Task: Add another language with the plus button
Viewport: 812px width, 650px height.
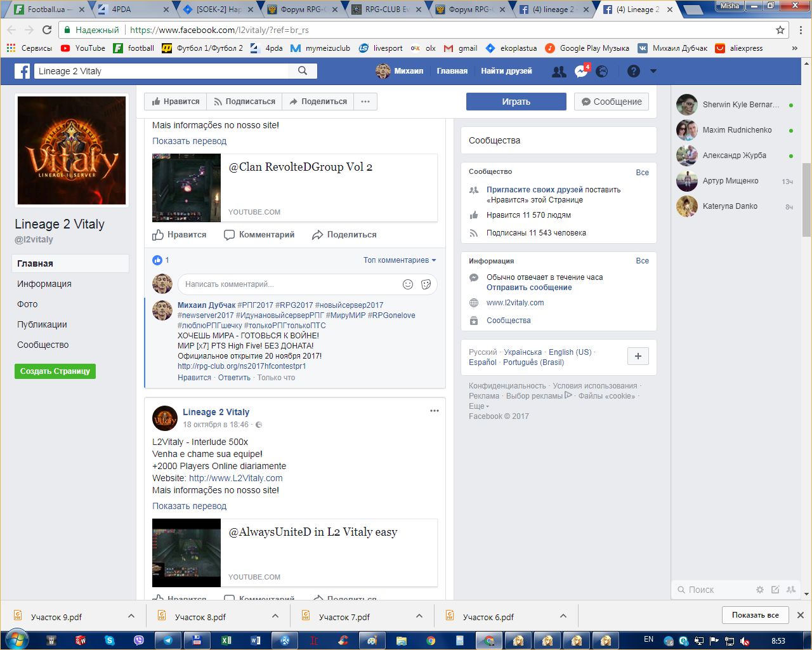Action: click(x=638, y=356)
